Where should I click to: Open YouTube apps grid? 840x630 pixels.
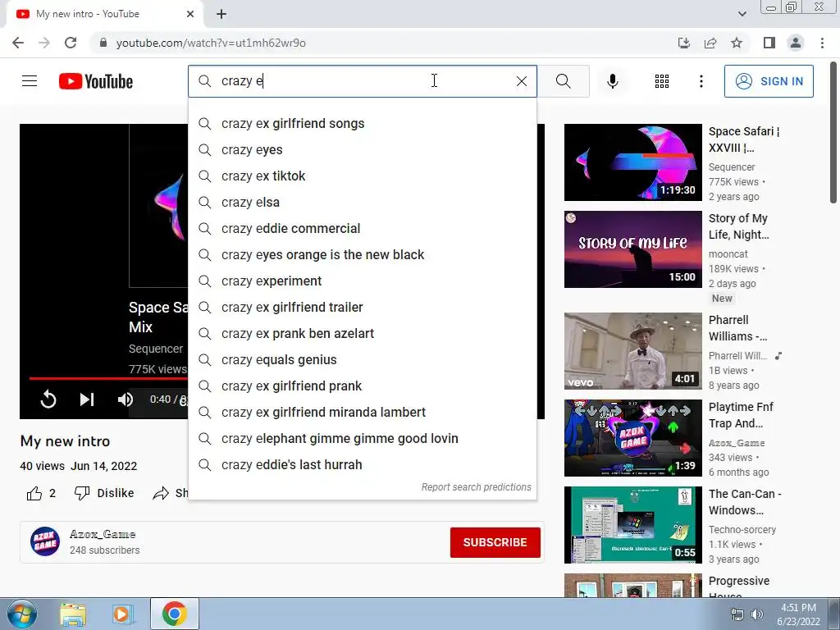pyautogui.click(x=662, y=81)
